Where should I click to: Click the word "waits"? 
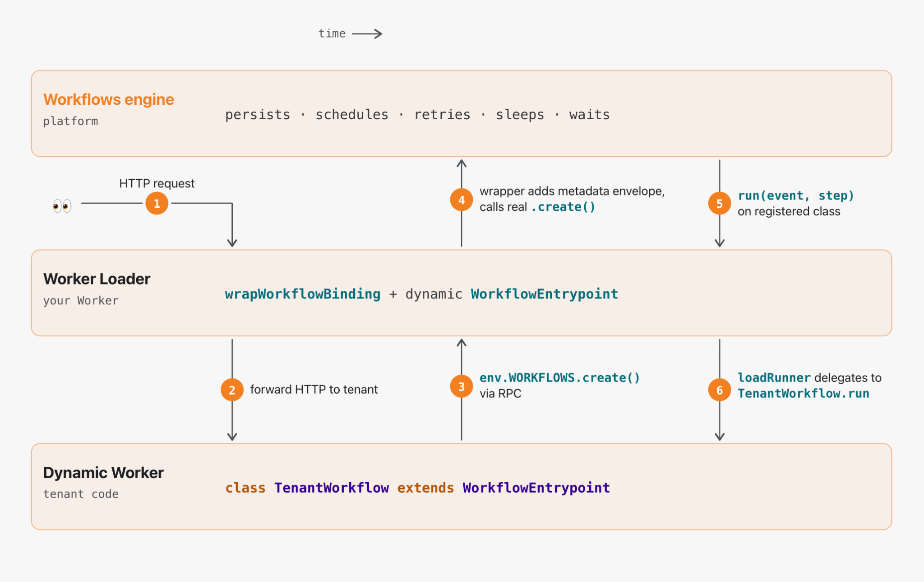tap(589, 115)
